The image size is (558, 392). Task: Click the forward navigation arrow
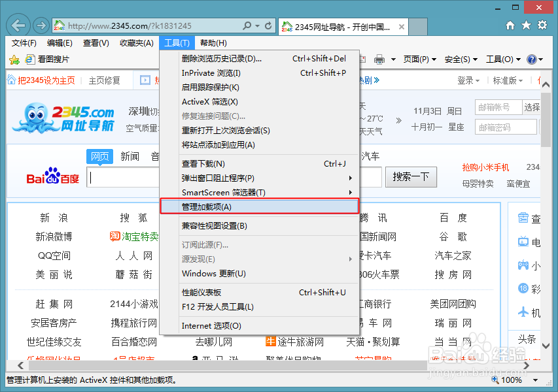click(41, 25)
